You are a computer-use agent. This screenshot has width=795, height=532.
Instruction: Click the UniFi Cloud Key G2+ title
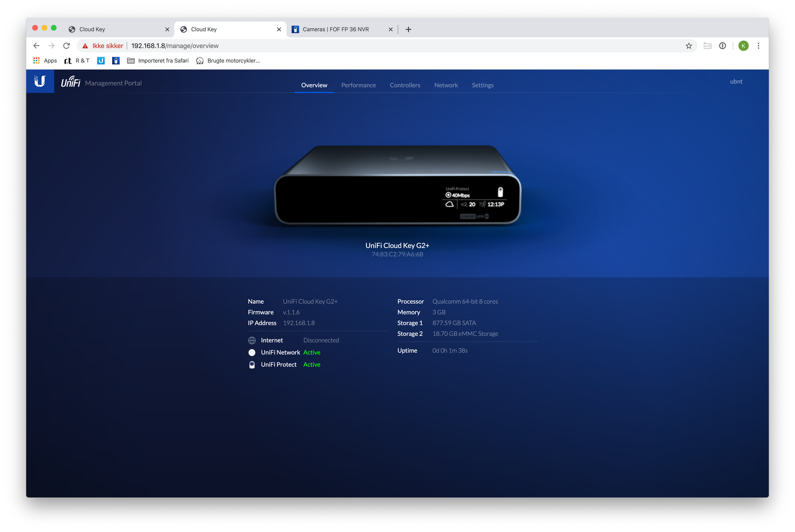[x=397, y=246]
